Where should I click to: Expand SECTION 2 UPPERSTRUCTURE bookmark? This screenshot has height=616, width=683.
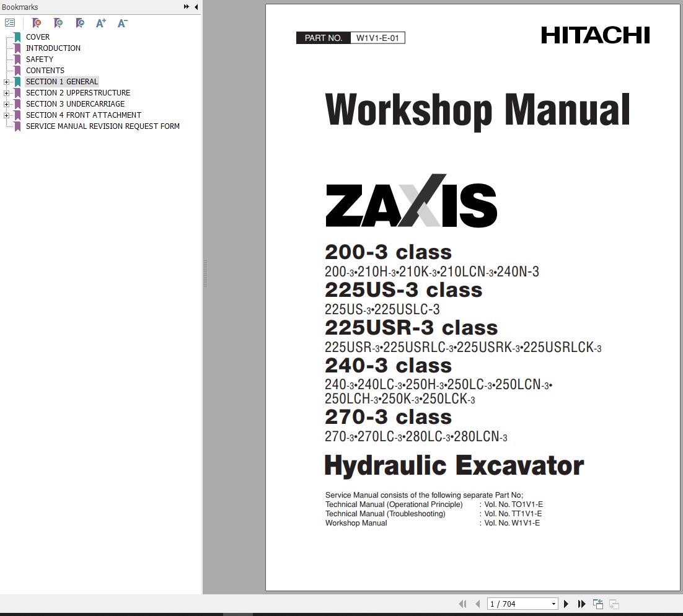click(6, 93)
